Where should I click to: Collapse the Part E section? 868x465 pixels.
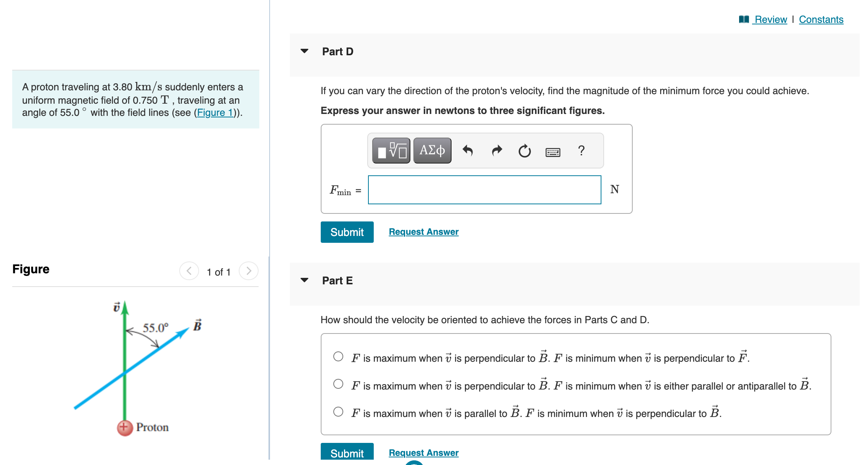[x=304, y=280]
